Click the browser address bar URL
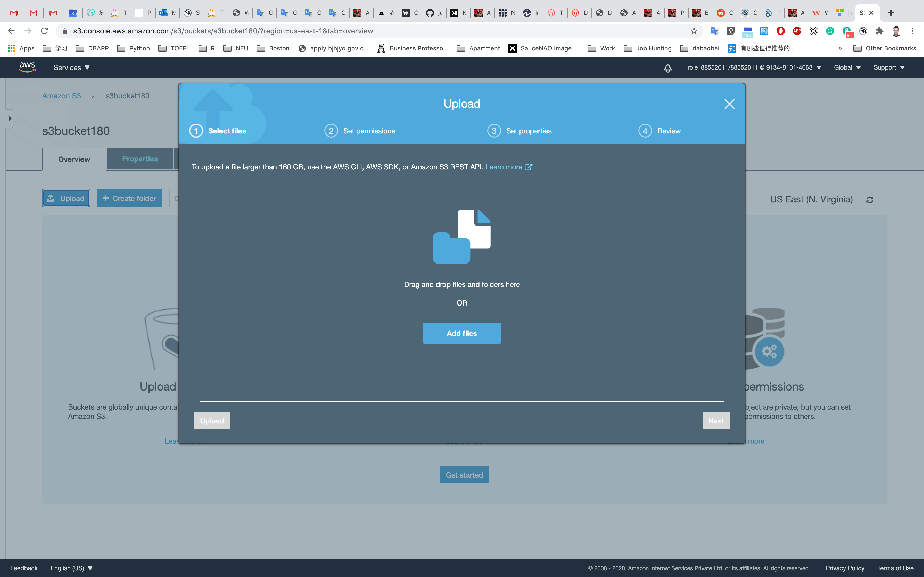This screenshot has width=924, height=577. tap(223, 31)
